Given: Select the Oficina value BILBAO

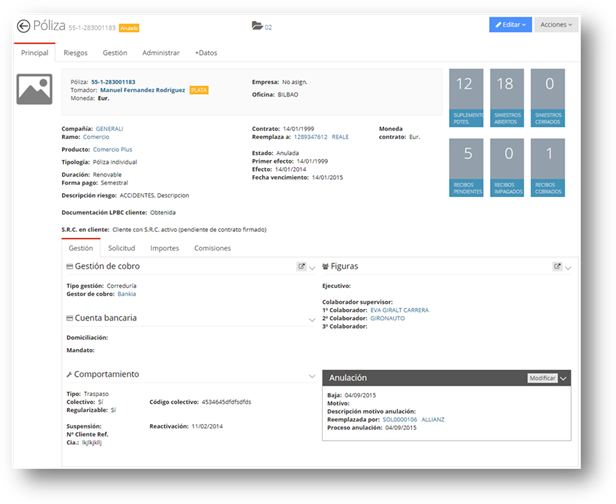Looking at the screenshot, I should click(288, 95).
